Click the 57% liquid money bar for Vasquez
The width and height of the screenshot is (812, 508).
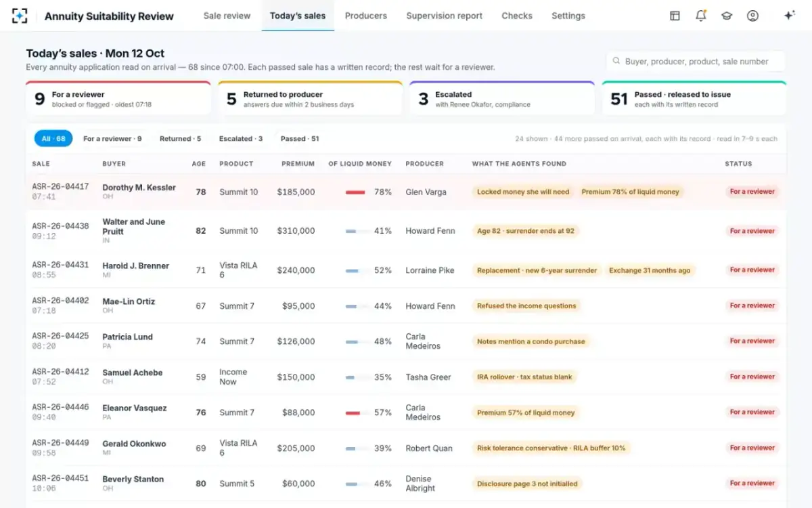click(x=355, y=412)
